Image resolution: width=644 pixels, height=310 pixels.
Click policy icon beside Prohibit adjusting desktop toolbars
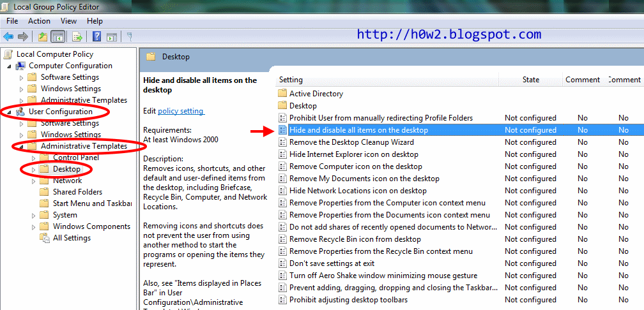tap(282, 300)
